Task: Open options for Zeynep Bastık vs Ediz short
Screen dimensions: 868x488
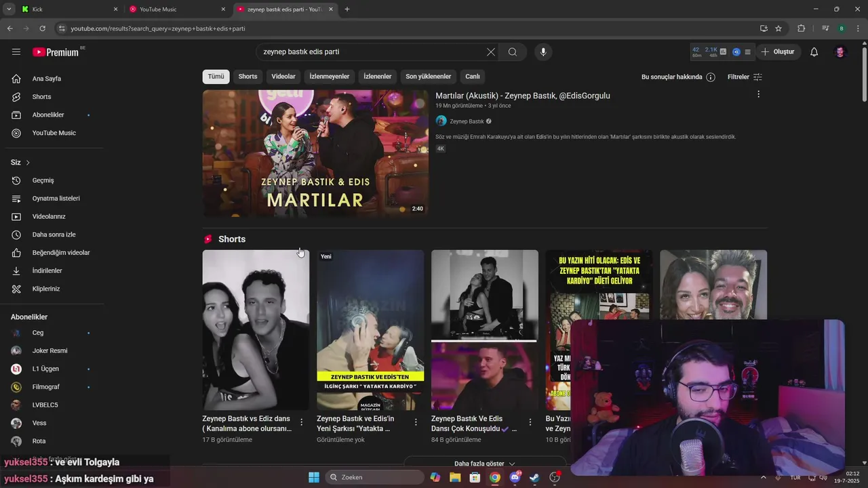Action: click(302, 422)
